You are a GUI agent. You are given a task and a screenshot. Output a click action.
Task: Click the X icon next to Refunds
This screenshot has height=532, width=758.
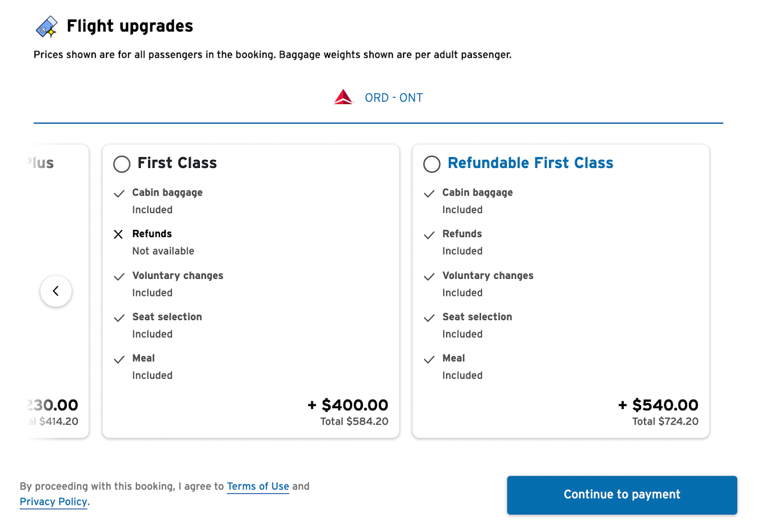click(118, 234)
